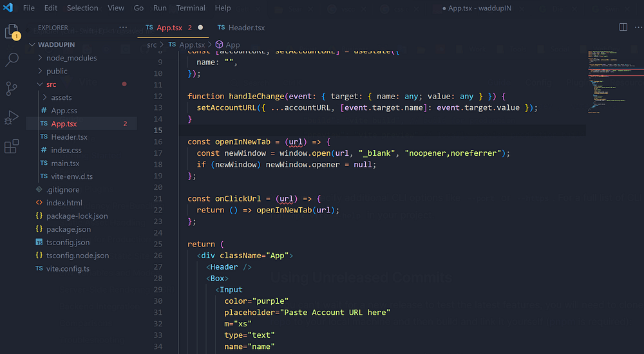Click the onClickUrl constant name
This screenshot has height=354, width=644.
pos(238,198)
